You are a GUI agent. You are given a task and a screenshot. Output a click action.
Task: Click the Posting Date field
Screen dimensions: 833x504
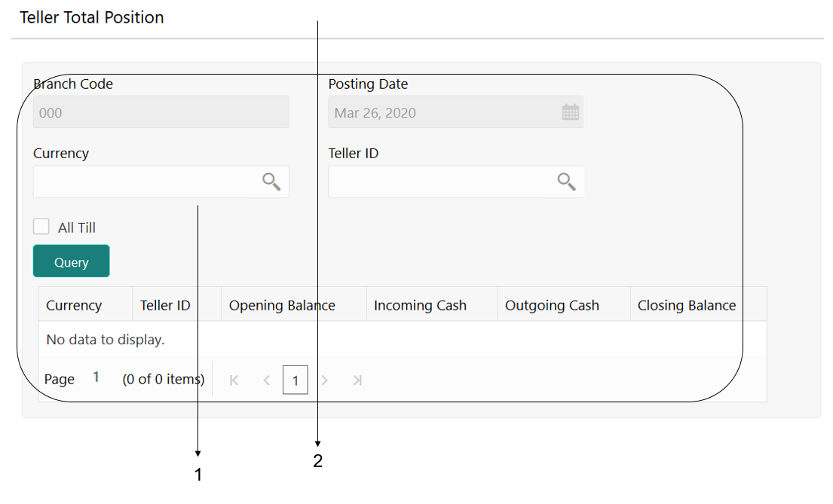[x=445, y=112]
